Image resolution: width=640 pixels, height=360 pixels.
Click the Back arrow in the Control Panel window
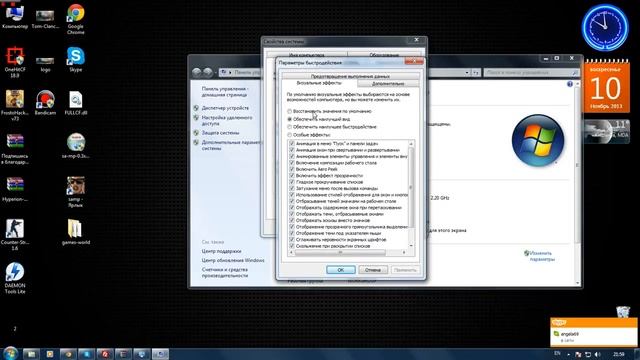(x=197, y=72)
